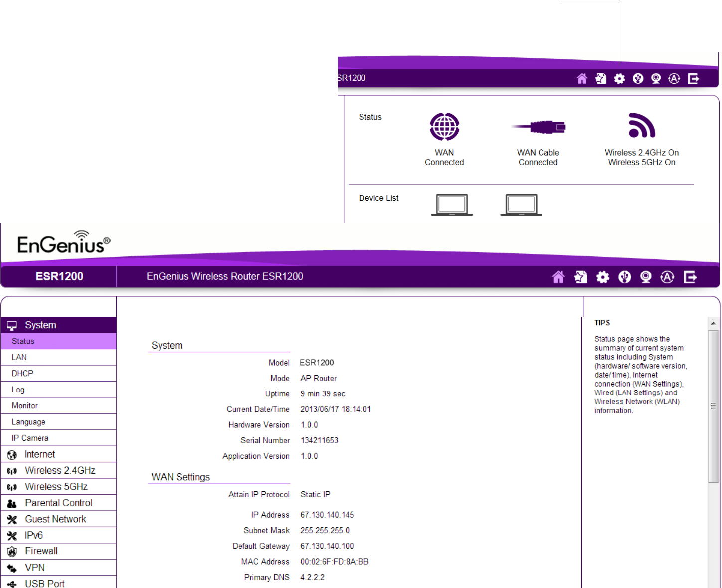
Task: Click the gear icon in the cropped Status panel header
Action: [x=619, y=78]
